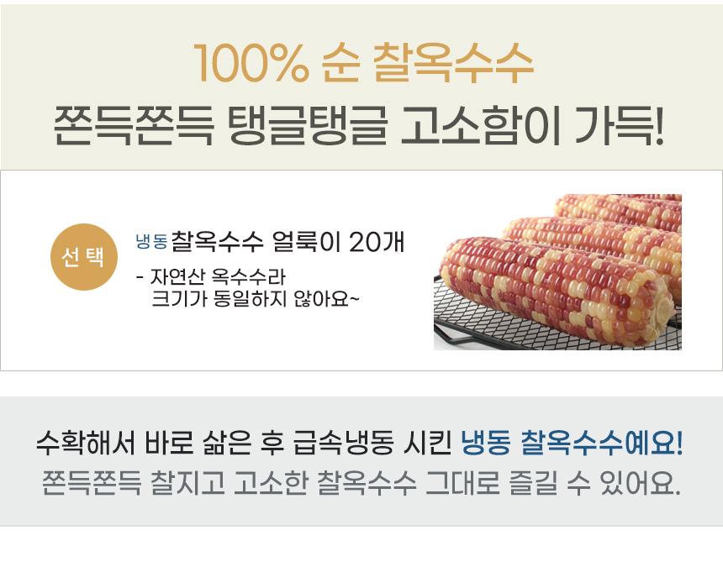Click the blue 냉동 찰옥수수예요! text

573,442
